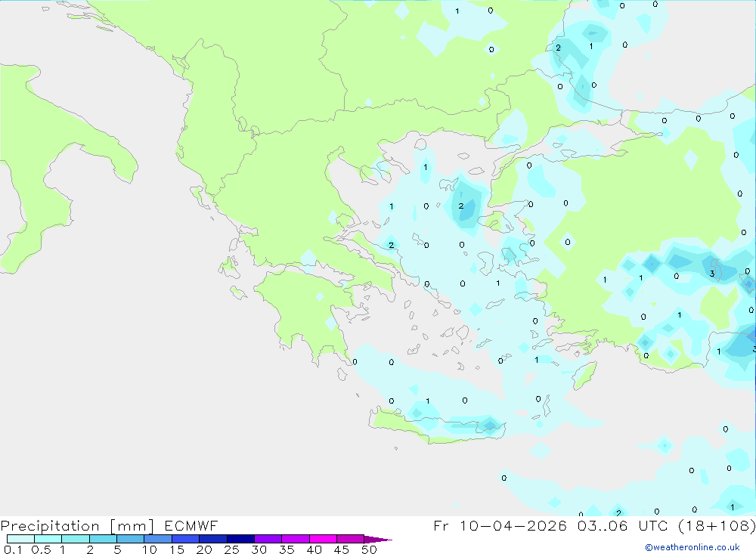756x554 pixels.
Task: Click the legend scale label "35"
Action: click(287, 549)
